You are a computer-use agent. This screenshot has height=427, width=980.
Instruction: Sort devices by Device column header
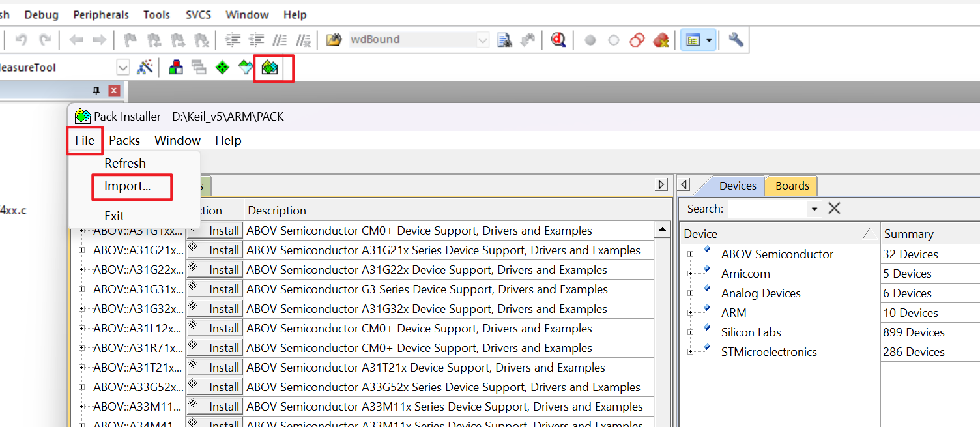(x=779, y=234)
